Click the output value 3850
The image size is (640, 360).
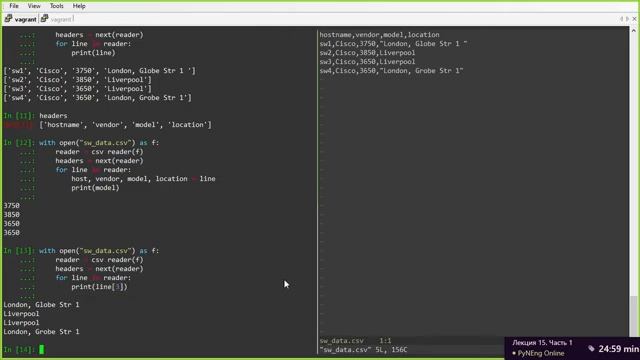click(11, 214)
